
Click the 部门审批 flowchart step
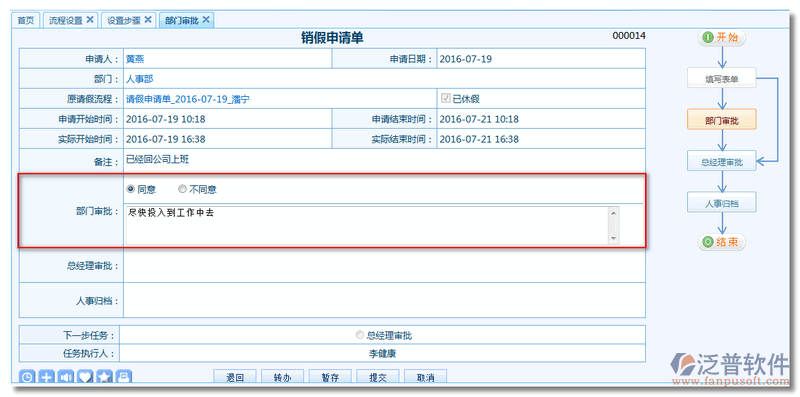coord(721,120)
